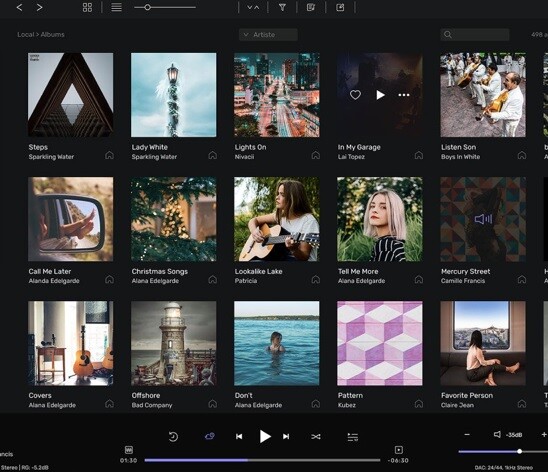Click the home icon for Offshore
Image resolution: width=548 pixels, height=472 pixels.
(212, 404)
